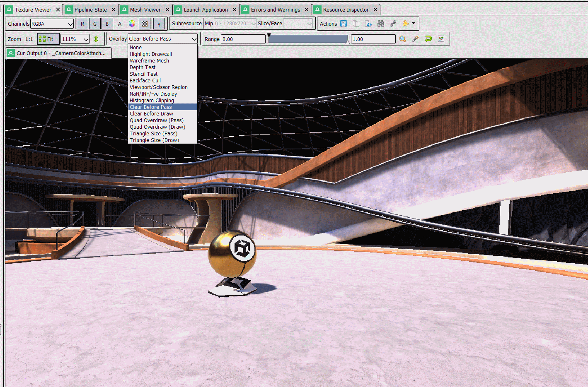Switch to the Pipeline State tab
Image resolution: width=588 pixels, height=387 pixels.
(90, 9)
